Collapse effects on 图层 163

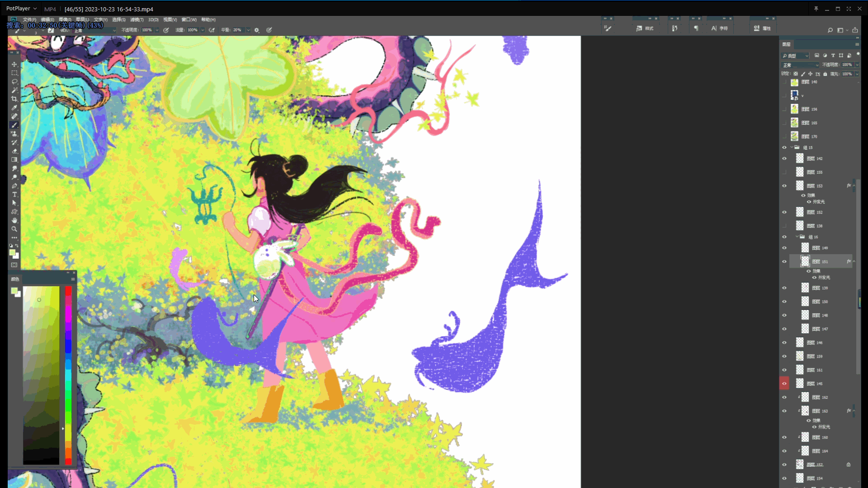coord(854,411)
